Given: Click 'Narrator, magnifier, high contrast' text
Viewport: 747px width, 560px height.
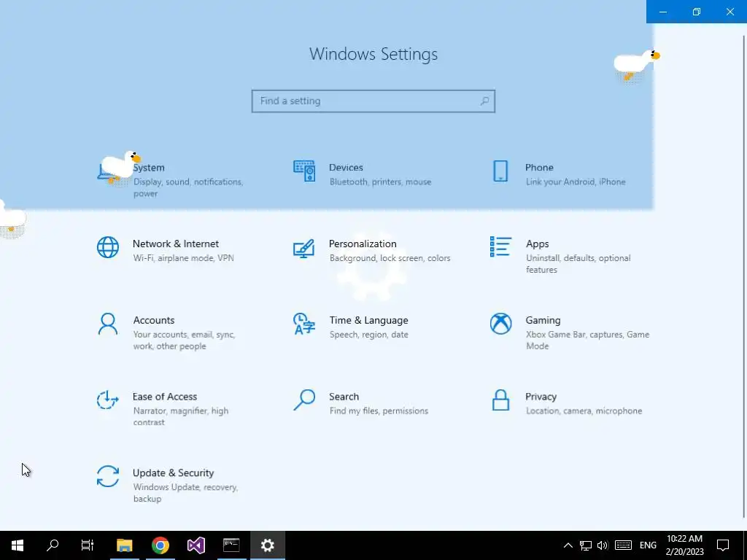Looking at the screenshot, I should coord(181,416).
